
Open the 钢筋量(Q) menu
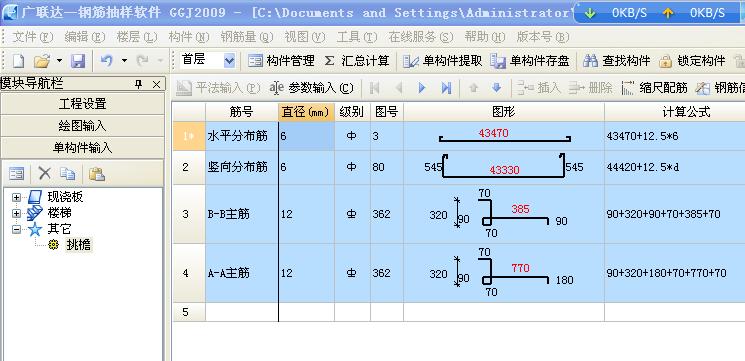click(x=247, y=37)
